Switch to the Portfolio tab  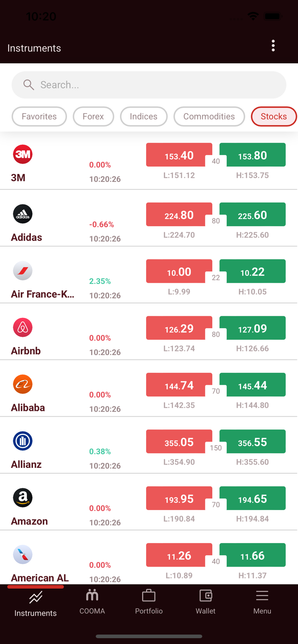[149, 601]
